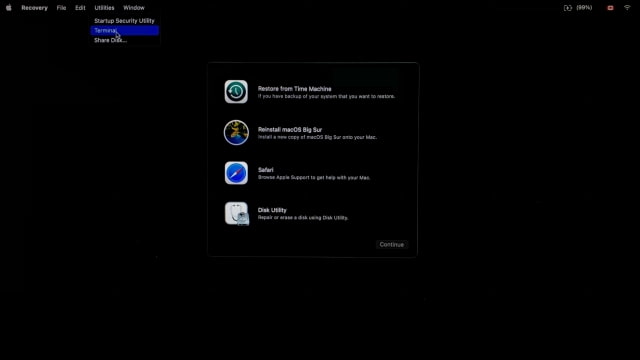Click the Time Machine clock icon
This screenshot has width=640, height=360.
pos(236,92)
